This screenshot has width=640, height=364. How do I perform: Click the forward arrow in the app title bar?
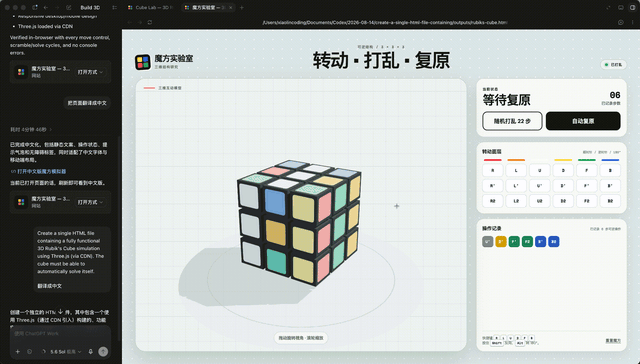[57, 7]
